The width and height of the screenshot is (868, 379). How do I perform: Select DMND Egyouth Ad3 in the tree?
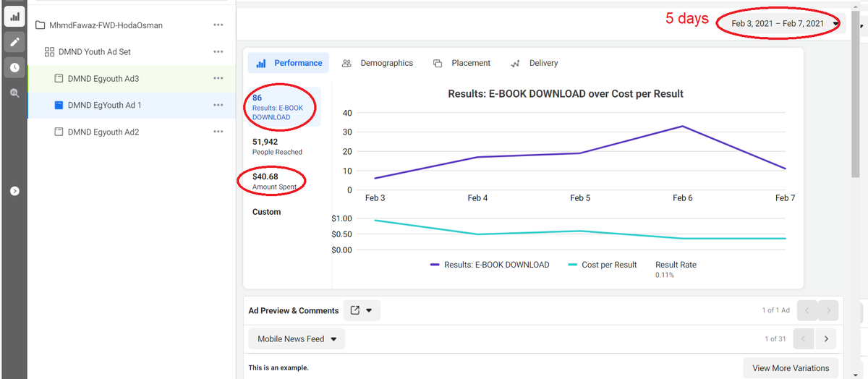click(103, 79)
